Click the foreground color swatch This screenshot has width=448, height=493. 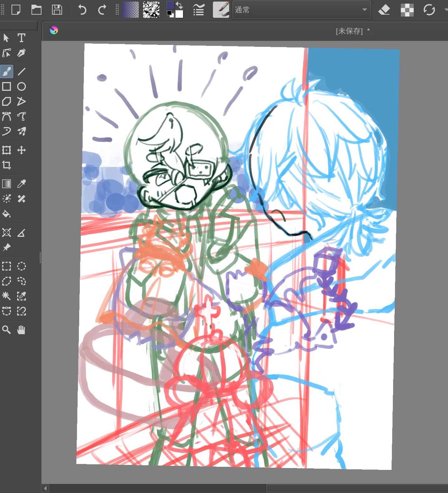tap(170, 6)
